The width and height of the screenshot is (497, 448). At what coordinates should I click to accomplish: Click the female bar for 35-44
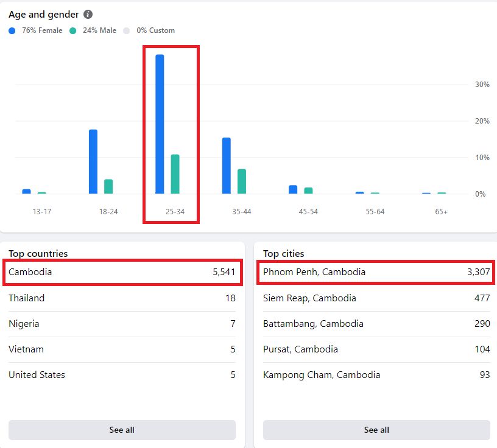[227, 166]
